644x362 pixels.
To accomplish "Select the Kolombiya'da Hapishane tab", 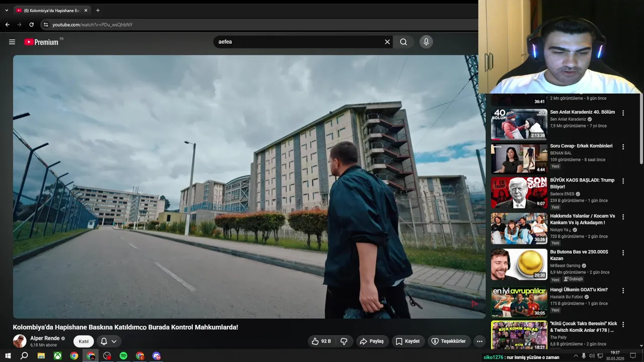I will 52,10.
